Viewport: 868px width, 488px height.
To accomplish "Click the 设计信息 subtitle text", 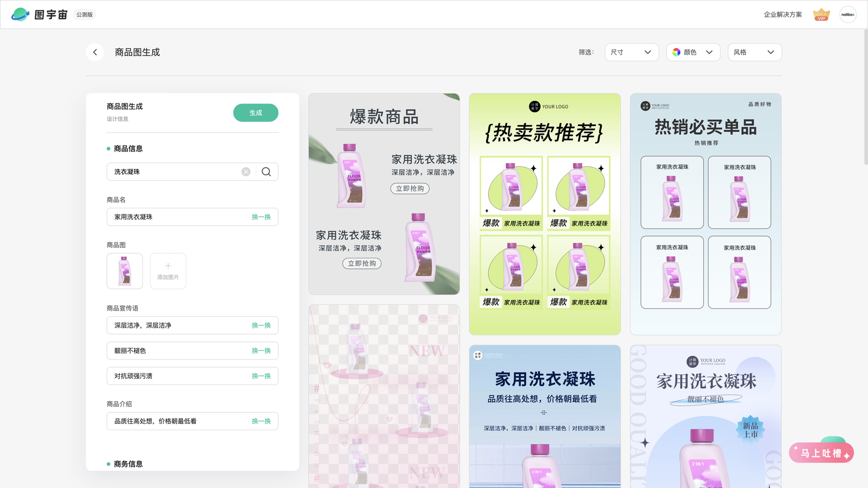I will coord(117,119).
